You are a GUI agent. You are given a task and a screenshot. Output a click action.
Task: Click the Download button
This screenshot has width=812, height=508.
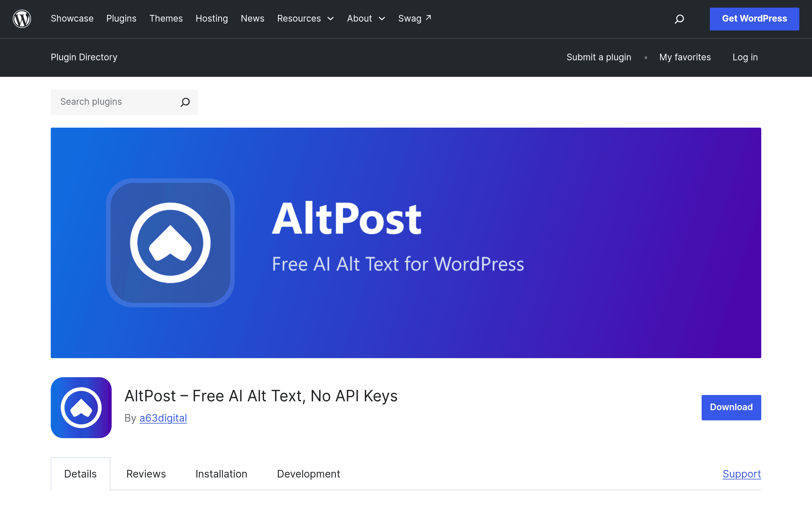point(731,407)
